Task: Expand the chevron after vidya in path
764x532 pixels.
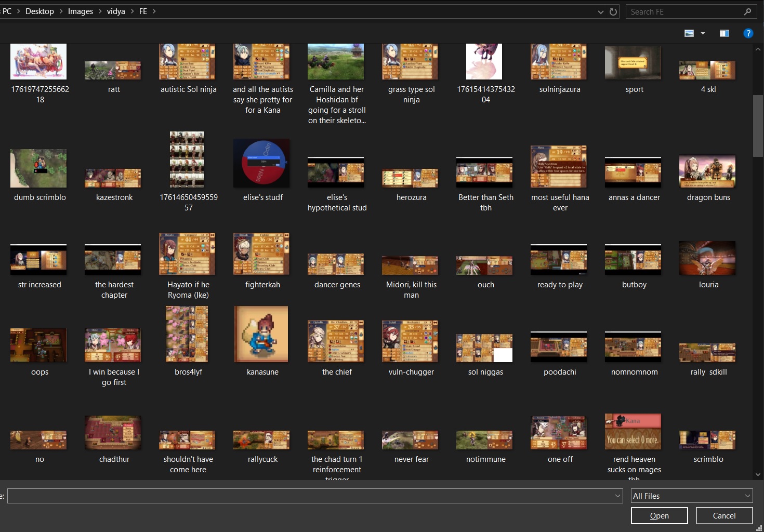Action: pos(132,11)
